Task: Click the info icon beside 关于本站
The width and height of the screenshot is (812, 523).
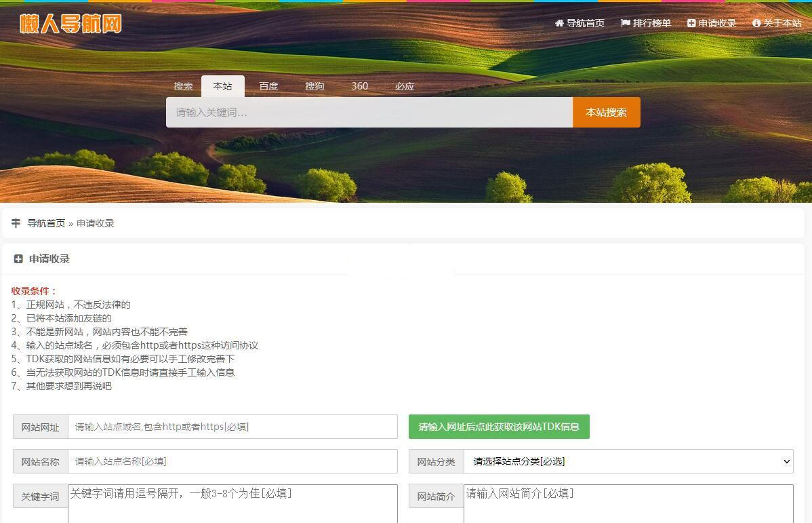Action: pos(756,23)
